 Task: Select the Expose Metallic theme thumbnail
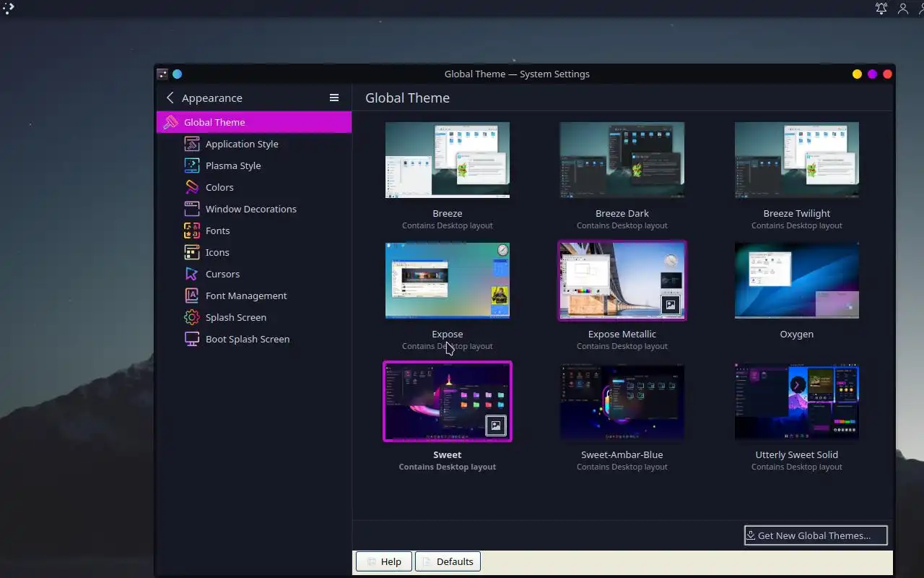coord(622,280)
